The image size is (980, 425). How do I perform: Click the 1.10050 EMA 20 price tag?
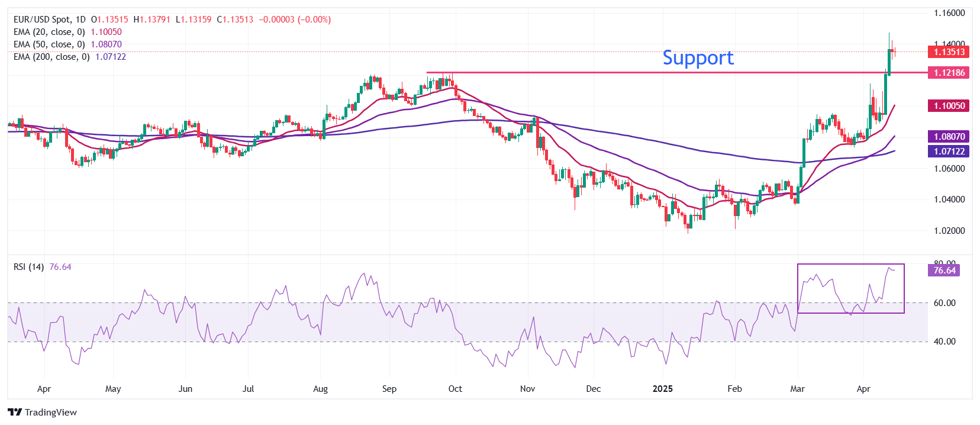(949, 106)
